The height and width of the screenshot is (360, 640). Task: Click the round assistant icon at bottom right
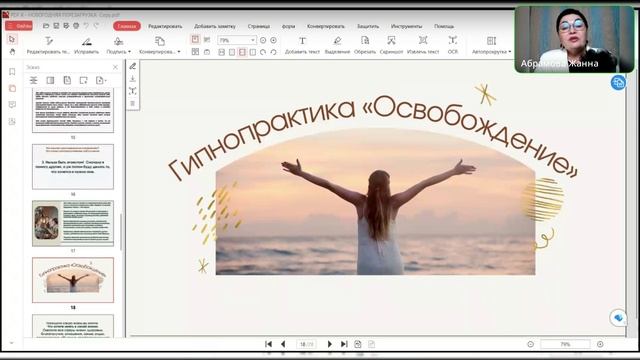coord(618,318)
